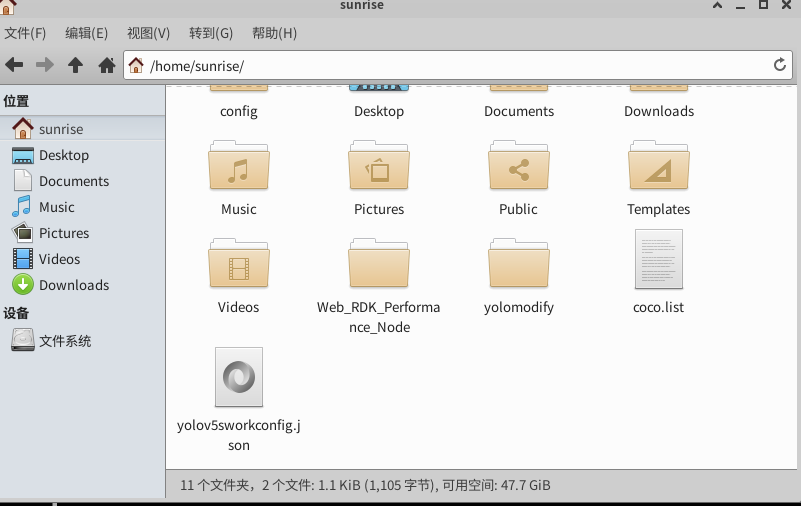The image size is (801, 506).
Task: Go back with the left arrow button
Action: [14, 65]
